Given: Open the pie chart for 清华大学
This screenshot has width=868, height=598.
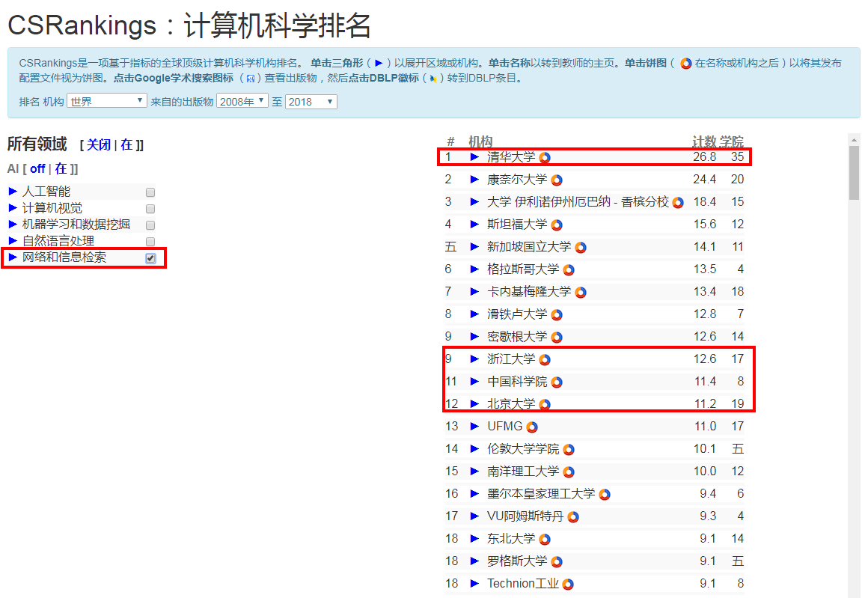Looking at the screenshot, I should point(545,157).
